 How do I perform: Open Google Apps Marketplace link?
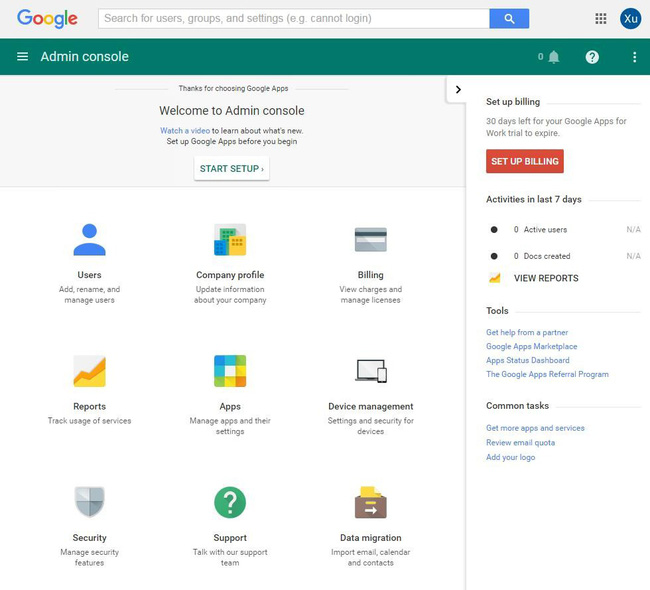[x=531, y=346]
